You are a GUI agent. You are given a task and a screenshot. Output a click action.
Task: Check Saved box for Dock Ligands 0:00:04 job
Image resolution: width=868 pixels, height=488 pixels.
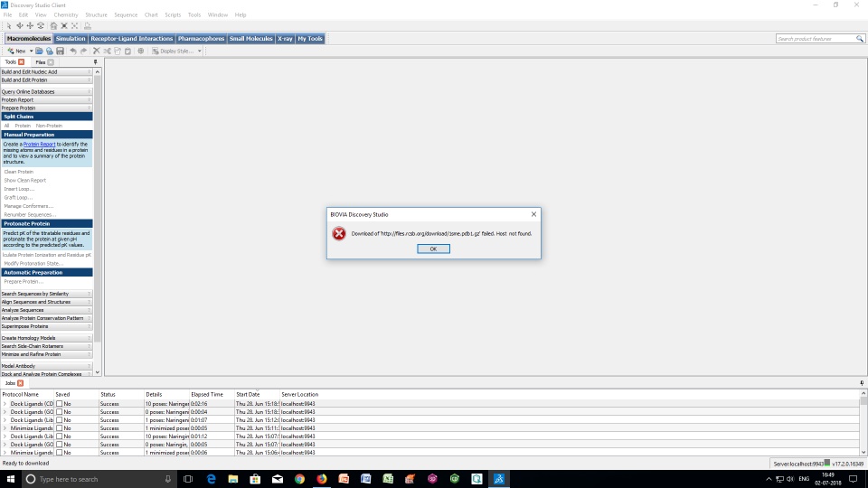(60, 412)
